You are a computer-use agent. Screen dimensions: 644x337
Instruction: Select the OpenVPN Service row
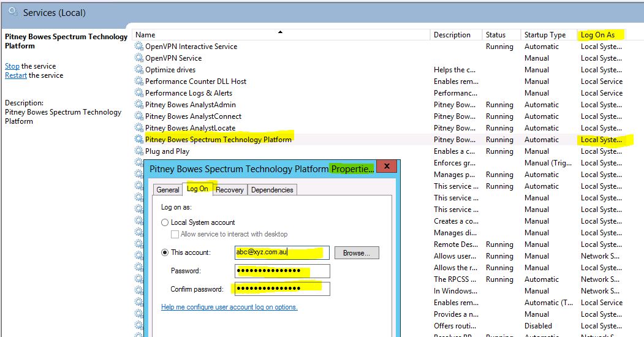[x=380, y=58]
